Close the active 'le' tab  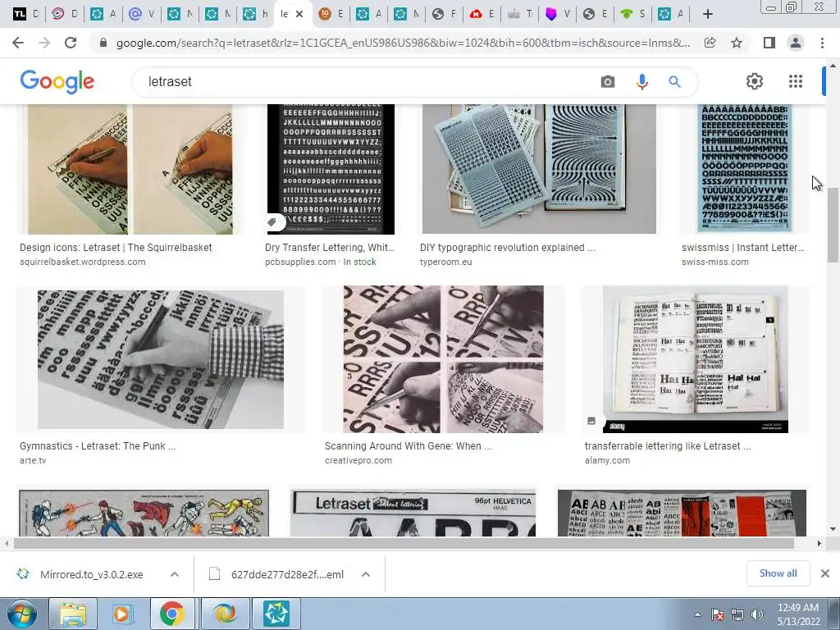click(x=299, y=15)
